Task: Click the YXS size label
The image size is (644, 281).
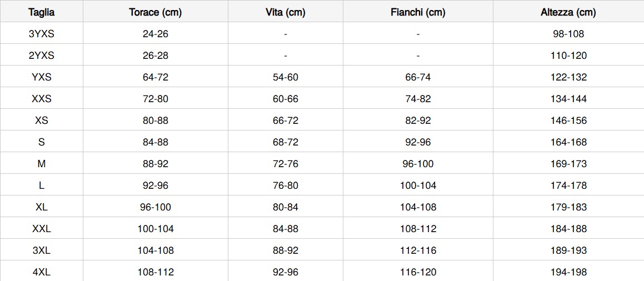Action: [x=42, y=77]
